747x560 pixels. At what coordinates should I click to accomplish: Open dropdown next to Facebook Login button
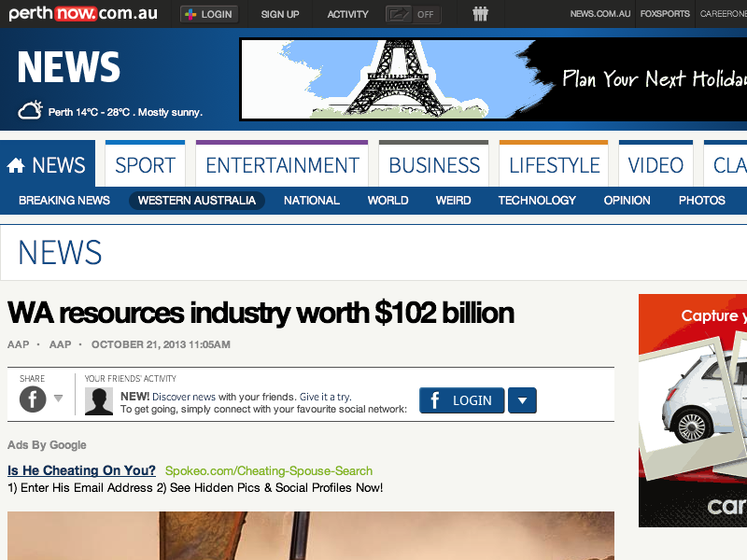click(x=522, y=400)
